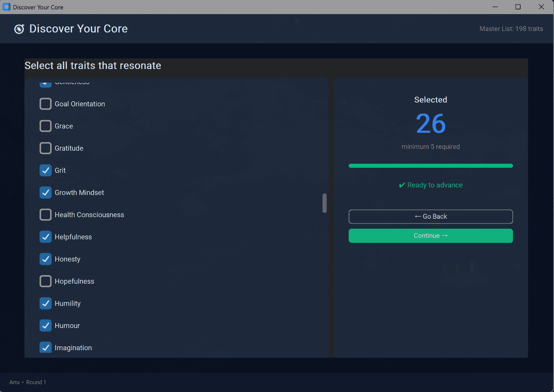The width and height of the screenshot is (554, 392).
Task: Click the Discover Your Core header title
Action: [78, 29]
